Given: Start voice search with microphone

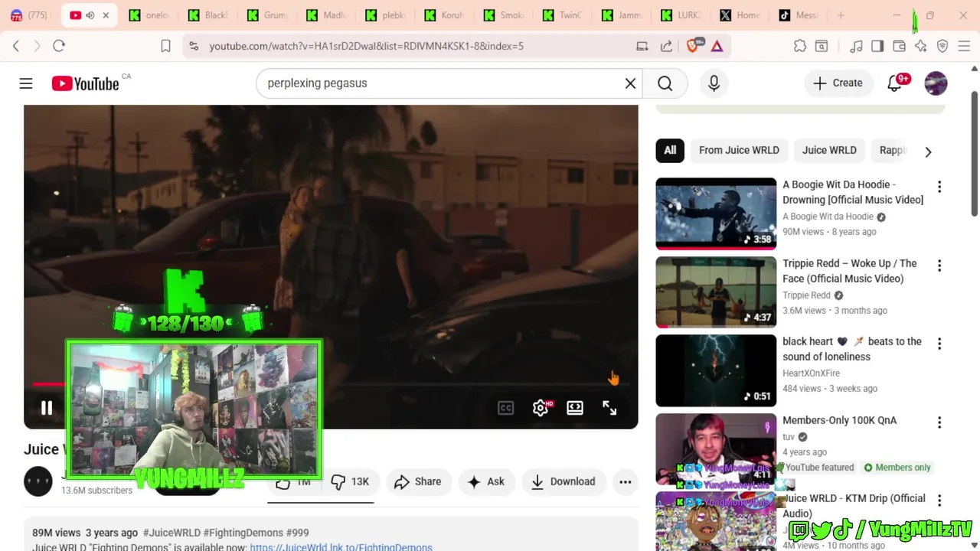Looking at the screenshot, I should [714, 83].
